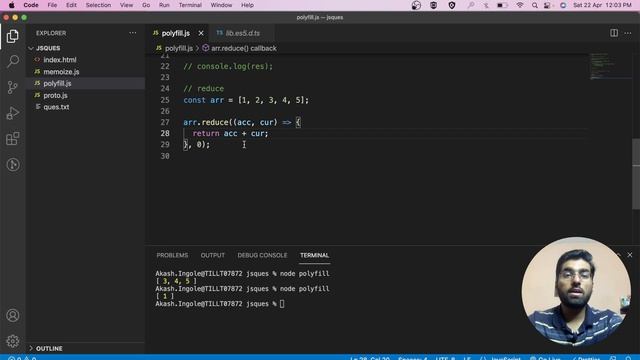
Task: Click on 'const arr = [1, 2, 3, 4, 5];' line
Action: point(246,100)
